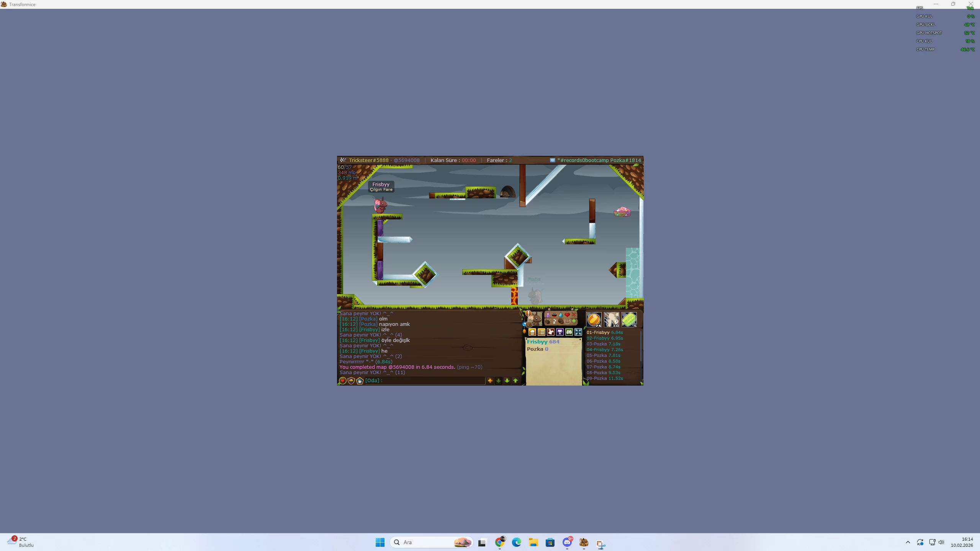Click the pink Frisbyy mouse character

(380, 205)
